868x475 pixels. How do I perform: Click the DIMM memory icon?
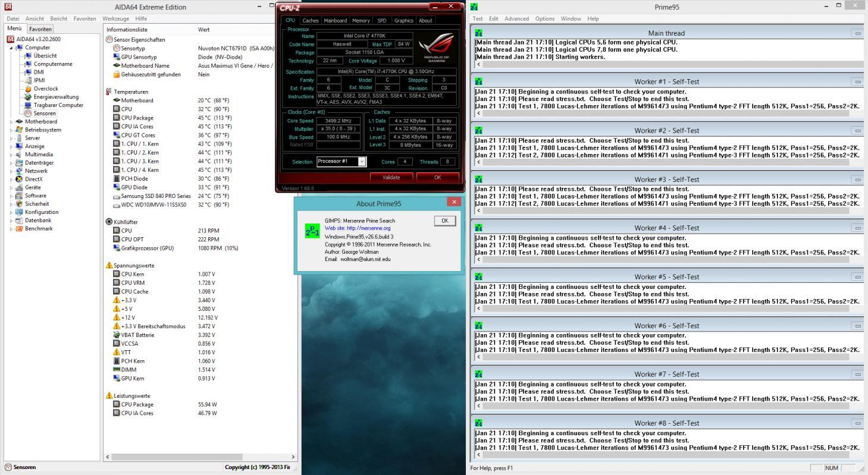tap(117, 369)
